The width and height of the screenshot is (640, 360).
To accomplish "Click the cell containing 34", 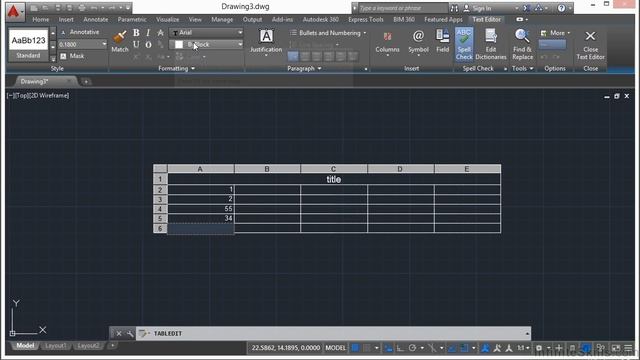I will [x=201, y=218].
